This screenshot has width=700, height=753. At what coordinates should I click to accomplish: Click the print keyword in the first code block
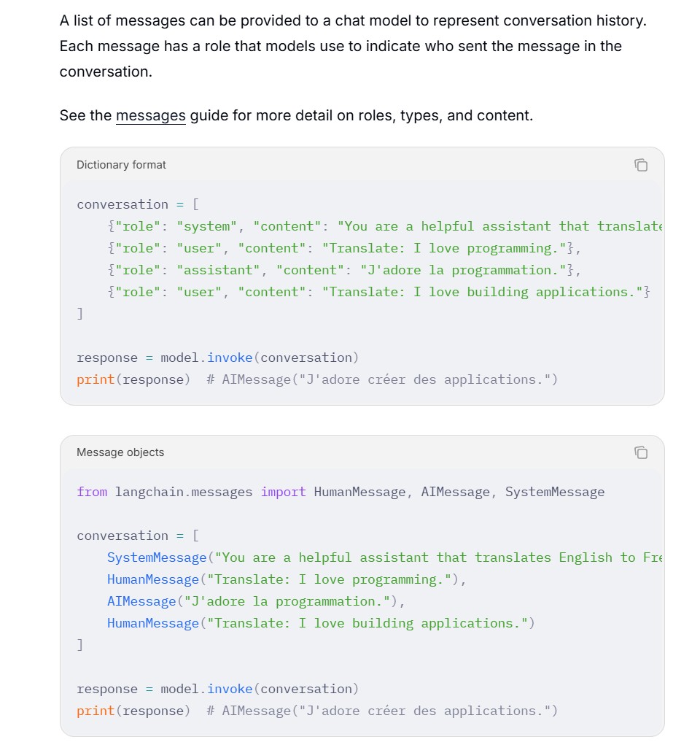(96, 380)
